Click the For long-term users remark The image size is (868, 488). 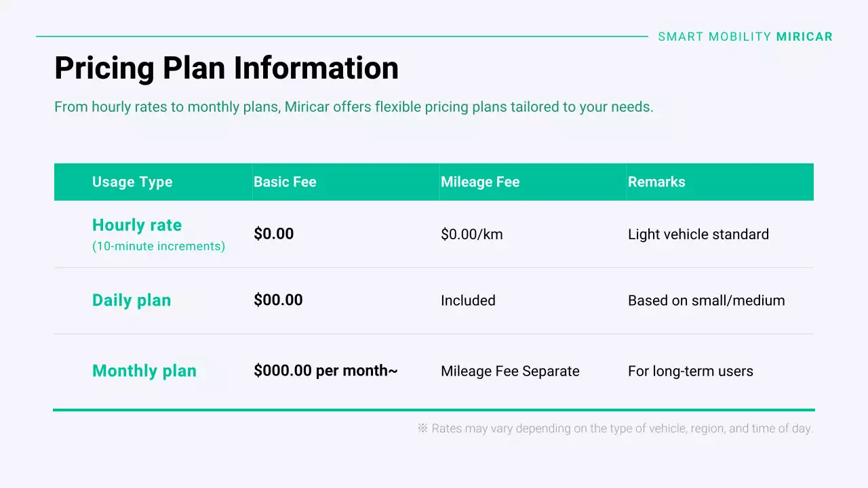690,371
